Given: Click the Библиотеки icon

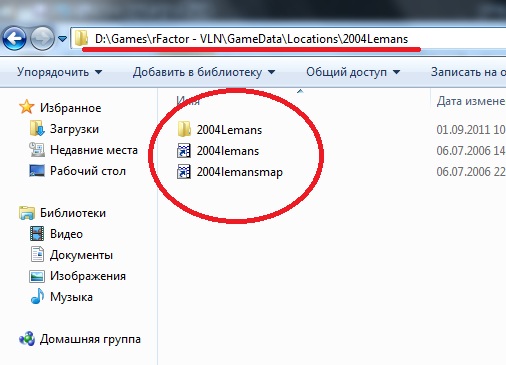Looking at the screenshot, I should pyautogui.click(x=27, y=213).
